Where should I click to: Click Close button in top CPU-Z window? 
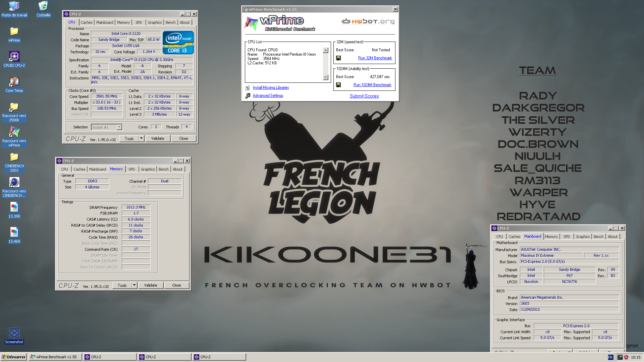pyautogui.click(x=183, y=138)
